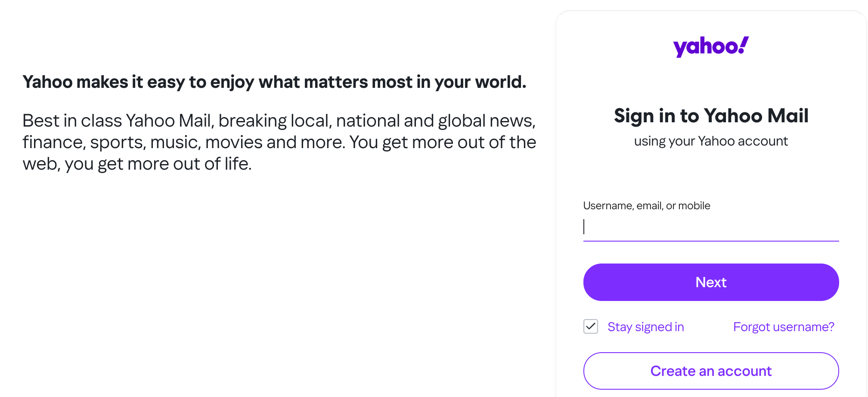Follow the Forgot username link
Image resolution: width=868 pixels, height=397 pixels.
(x=784, y=327)
